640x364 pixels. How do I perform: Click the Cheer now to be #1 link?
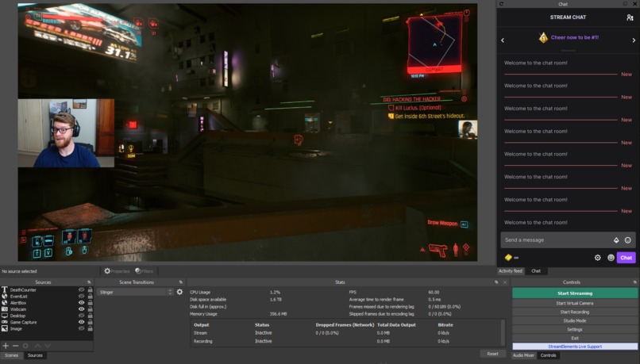coord(575,37)
